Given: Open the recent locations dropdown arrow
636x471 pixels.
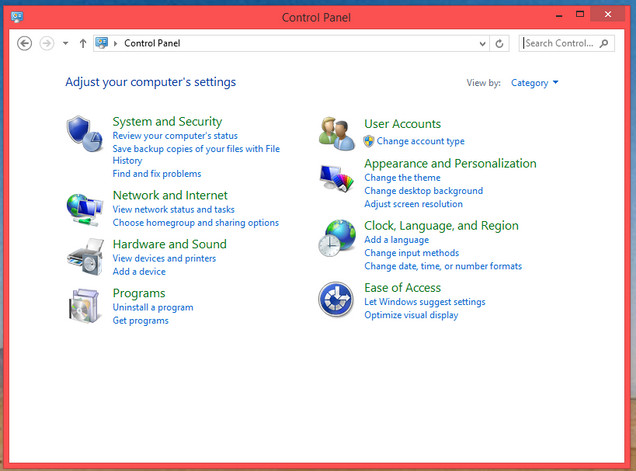Looking at the screenshot, I should coord(65,43).
